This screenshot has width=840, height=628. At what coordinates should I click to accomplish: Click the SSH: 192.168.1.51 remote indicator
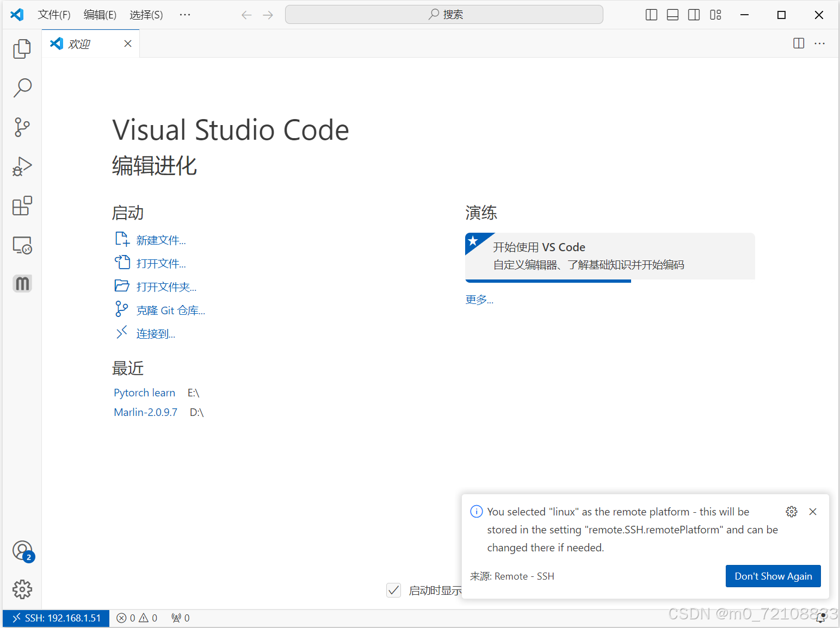[x=55, y=618]
